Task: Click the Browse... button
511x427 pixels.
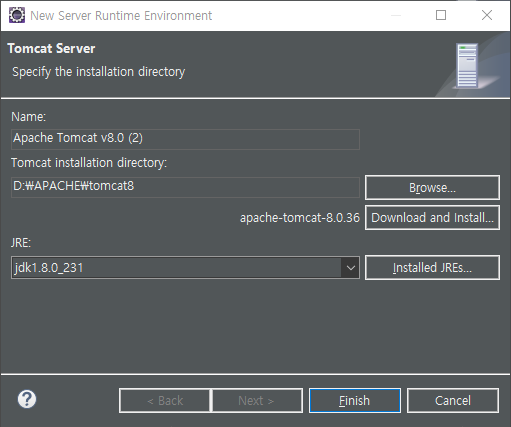Action: click(432, 188)
